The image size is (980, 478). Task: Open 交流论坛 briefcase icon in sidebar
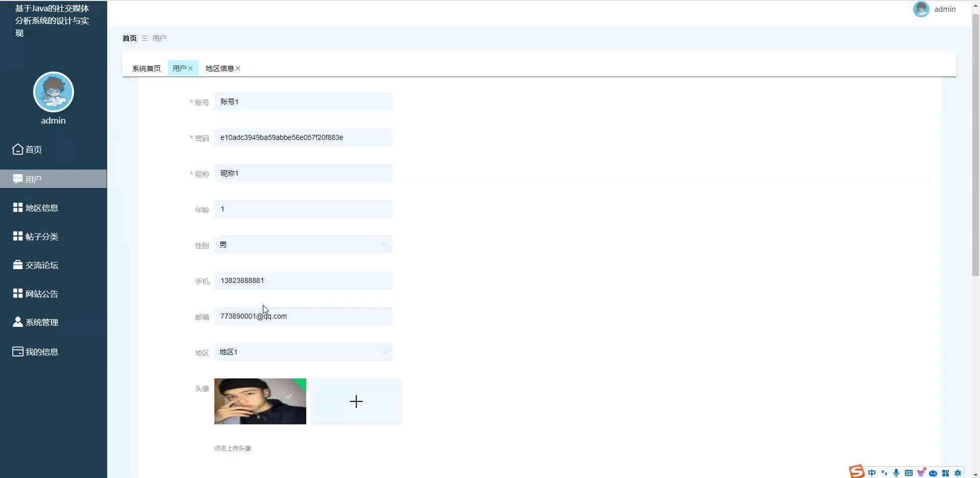(x=18, y=265)
